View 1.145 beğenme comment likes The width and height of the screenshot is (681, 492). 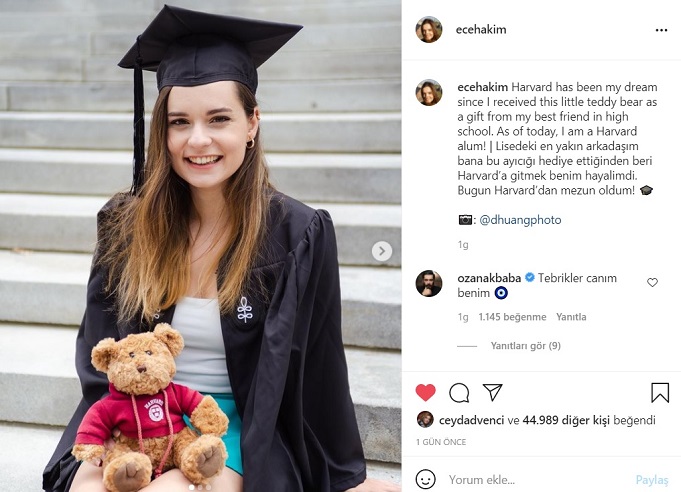pyautogui.click(x=512, y=317)
